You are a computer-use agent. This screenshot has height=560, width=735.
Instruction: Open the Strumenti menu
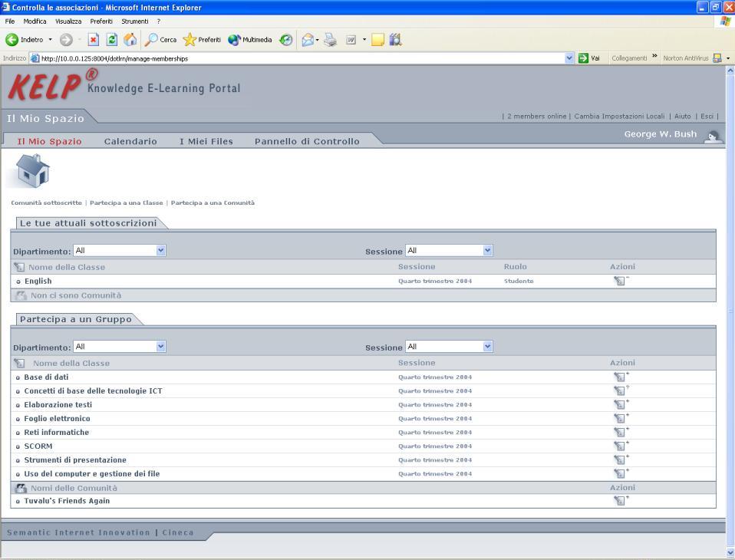point(134,21)
